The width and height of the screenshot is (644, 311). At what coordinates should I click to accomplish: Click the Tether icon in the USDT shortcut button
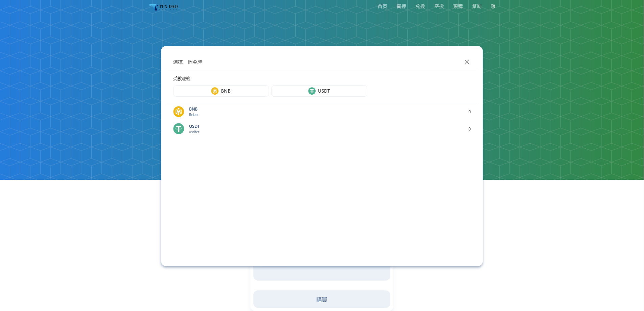pyautogui.click(x=312, y=91)
